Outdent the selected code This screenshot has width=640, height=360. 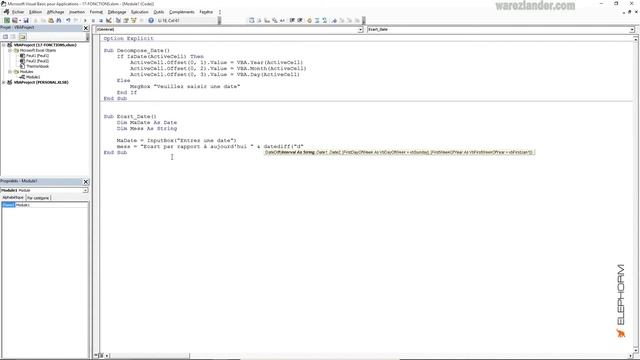pos(300,20)
